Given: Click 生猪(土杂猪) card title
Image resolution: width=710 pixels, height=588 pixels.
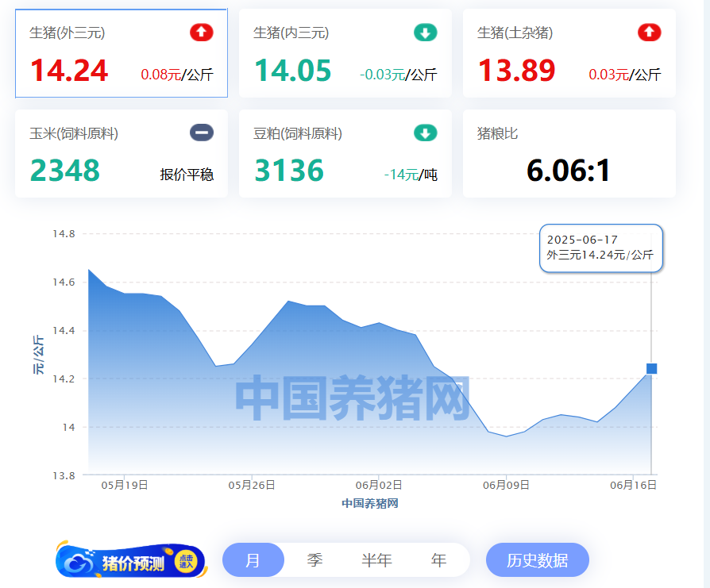Looking at the screenshot, I should [515, 33].
